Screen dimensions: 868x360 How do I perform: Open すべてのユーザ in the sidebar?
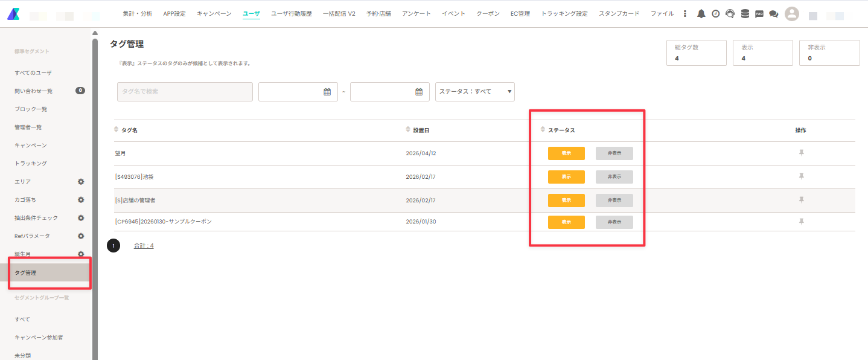click(33, 72)
